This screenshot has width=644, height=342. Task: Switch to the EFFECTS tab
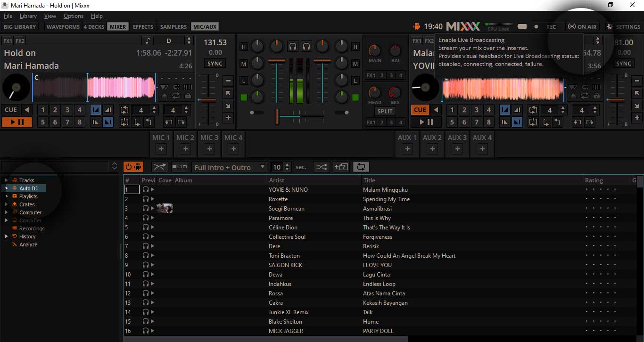tap(143, 27)
